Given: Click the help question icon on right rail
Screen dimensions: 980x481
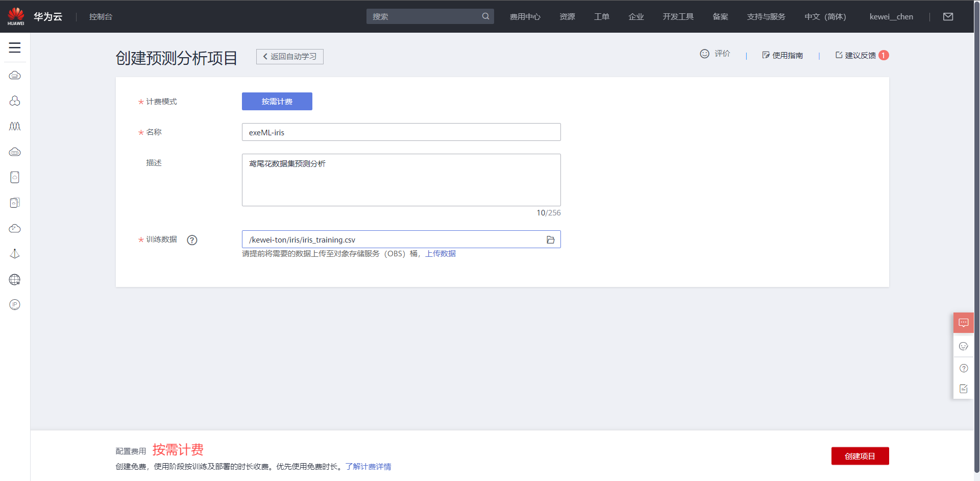Looking at the screenshot, I should 964,368.
